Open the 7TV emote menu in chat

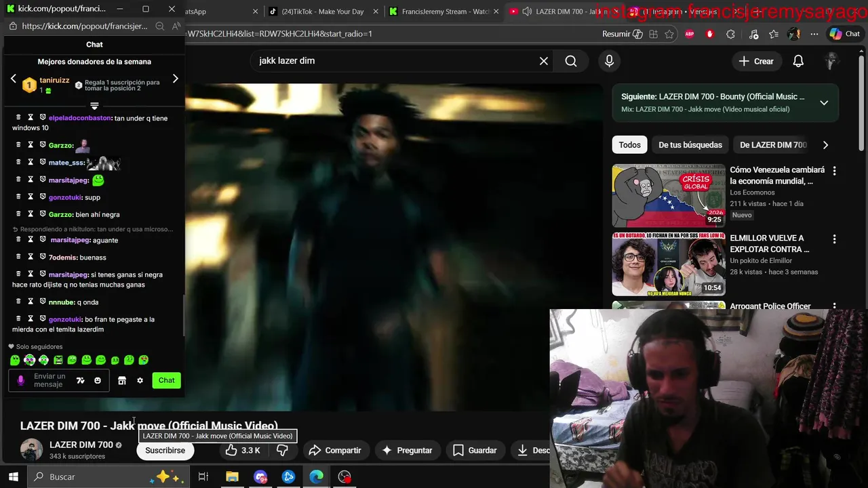[x=80, y=380]
